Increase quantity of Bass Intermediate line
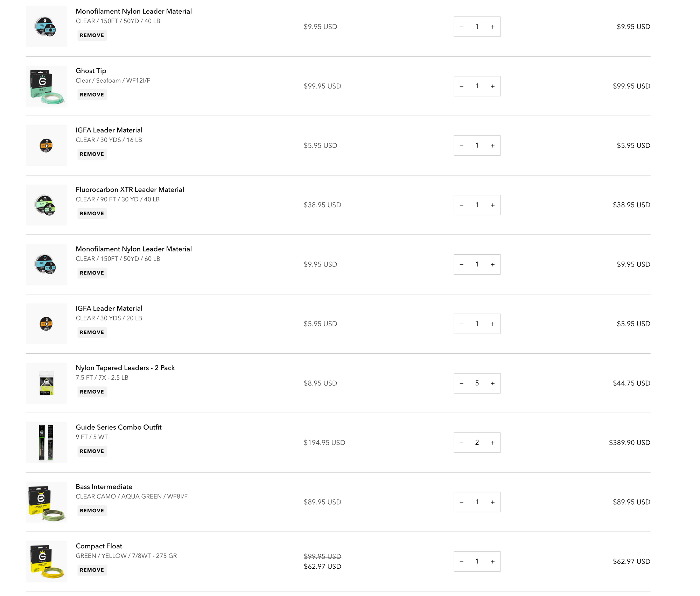 492,502
